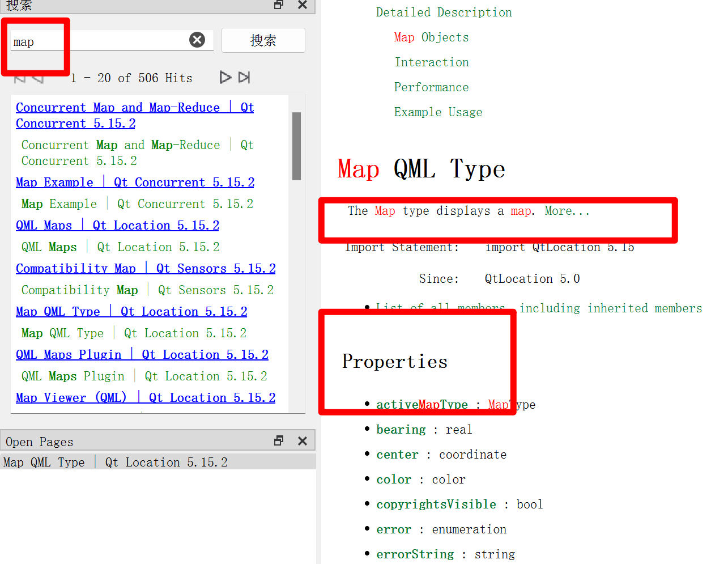Float the Open Pages panel
Viewport: 728px width, 564px height.
(279, 441)
